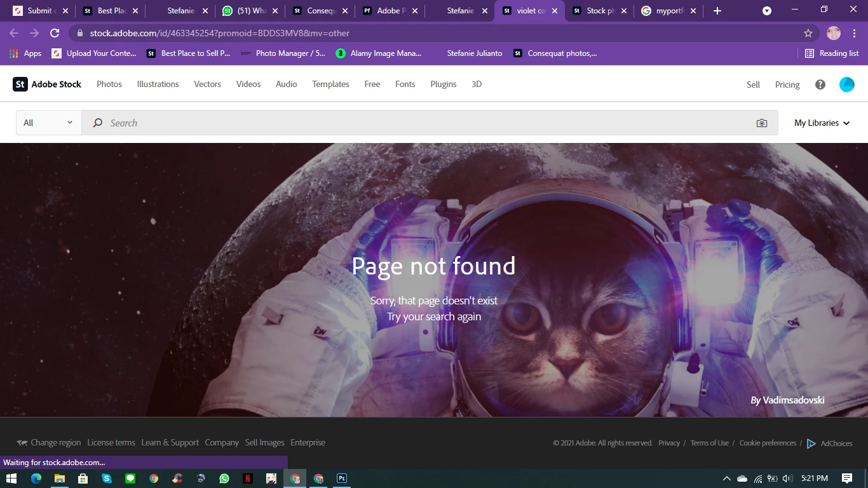Open the 'Photo Manager / 5...' bookmark

(x=283, y=53)
